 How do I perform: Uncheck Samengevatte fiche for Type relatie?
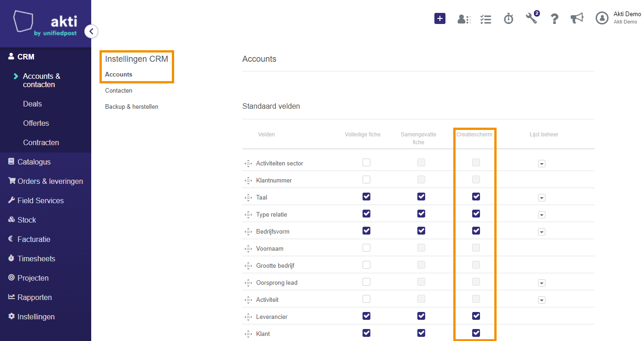point(421,213)
